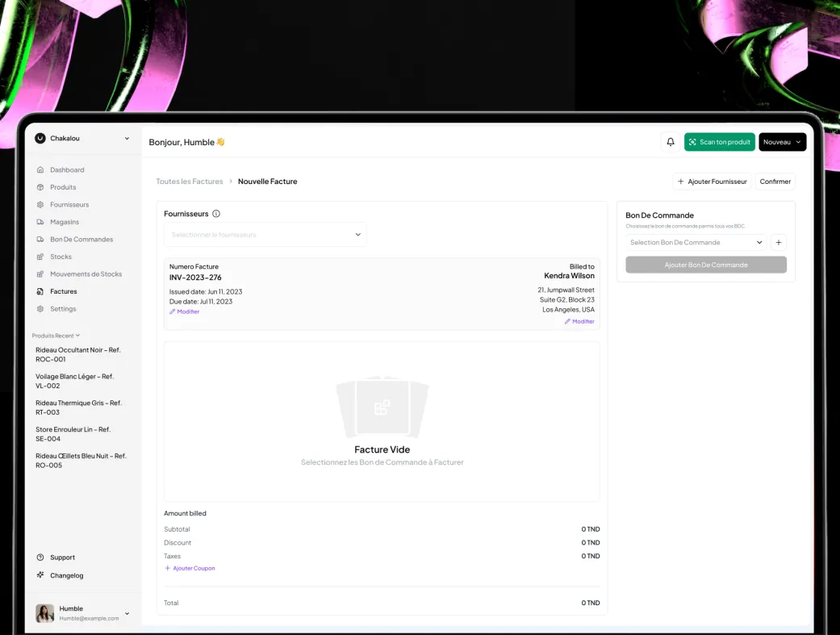This screenshot has width=840, height=635.
Task: Click the Confirmer button
Action: (775, 182)
